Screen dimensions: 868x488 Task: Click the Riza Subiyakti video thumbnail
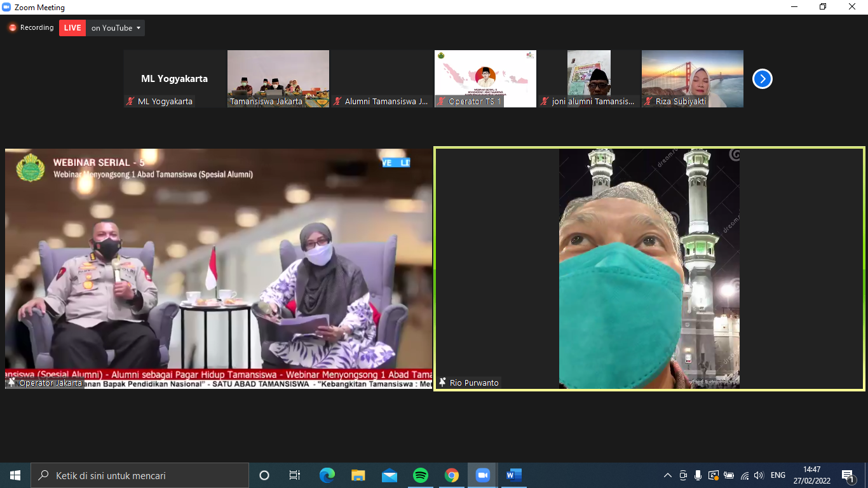click(x=692, y=79)
